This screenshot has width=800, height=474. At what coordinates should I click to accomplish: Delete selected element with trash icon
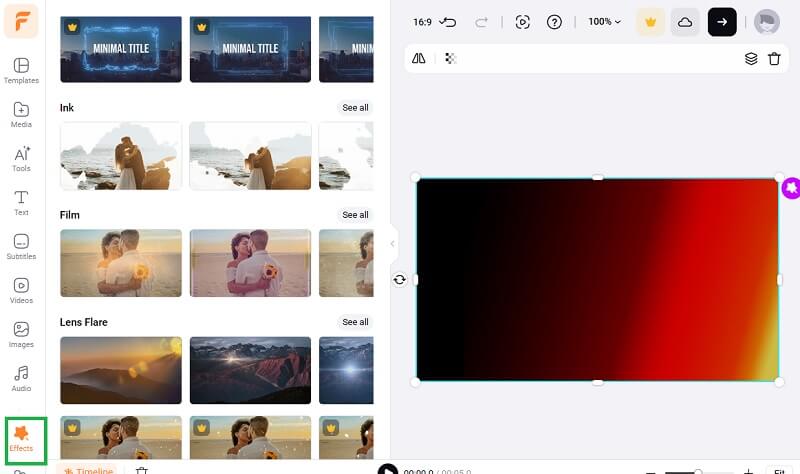tap(774, 59)
